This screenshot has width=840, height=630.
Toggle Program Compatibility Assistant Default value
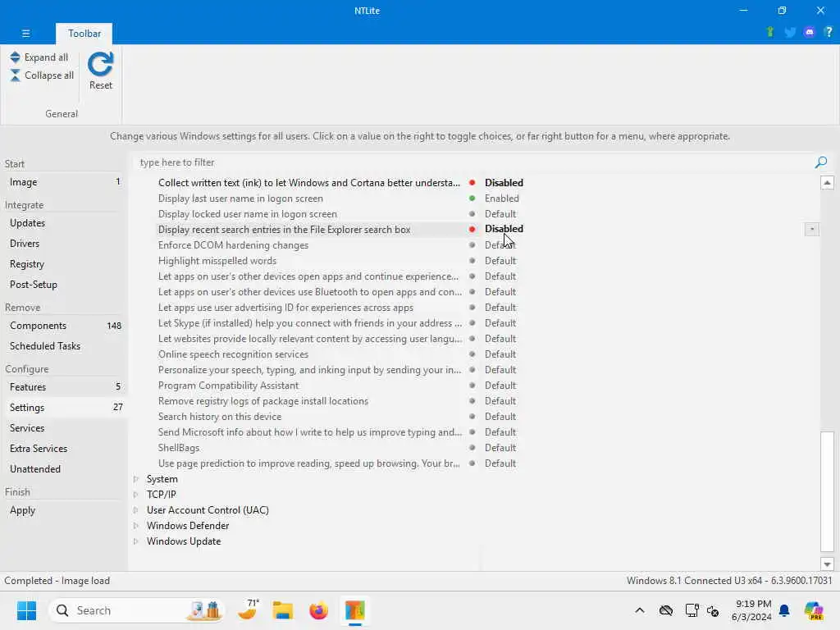click(x=500, y=386)
